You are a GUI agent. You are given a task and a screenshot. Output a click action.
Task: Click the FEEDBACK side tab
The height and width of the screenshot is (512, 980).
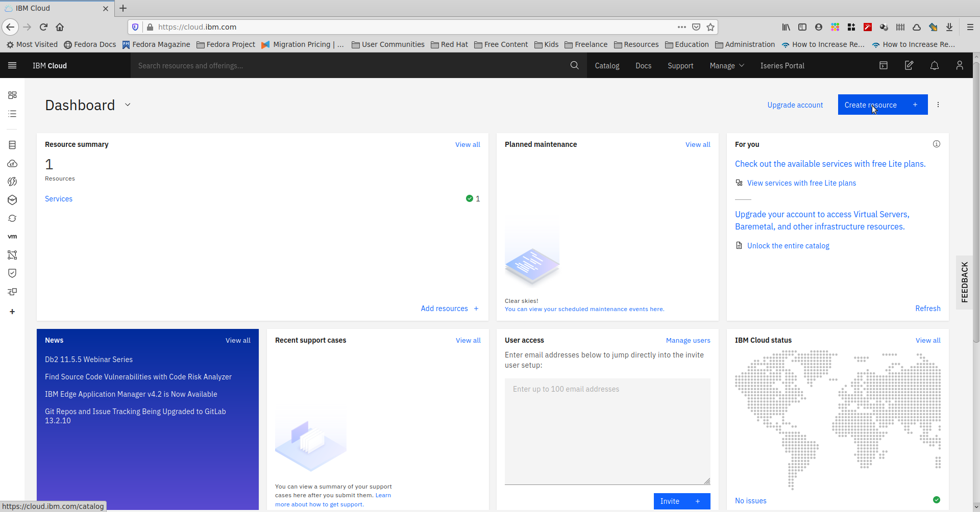click(964, 282)
